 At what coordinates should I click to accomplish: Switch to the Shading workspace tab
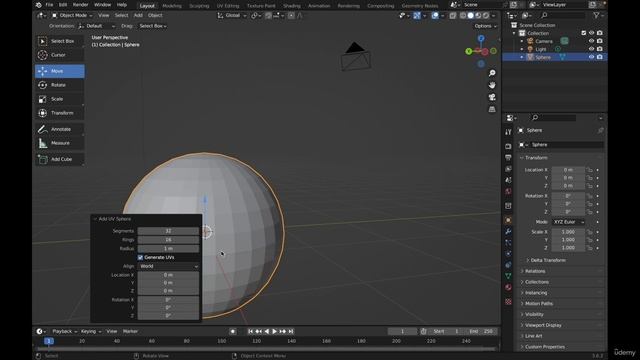click(292, 6)
